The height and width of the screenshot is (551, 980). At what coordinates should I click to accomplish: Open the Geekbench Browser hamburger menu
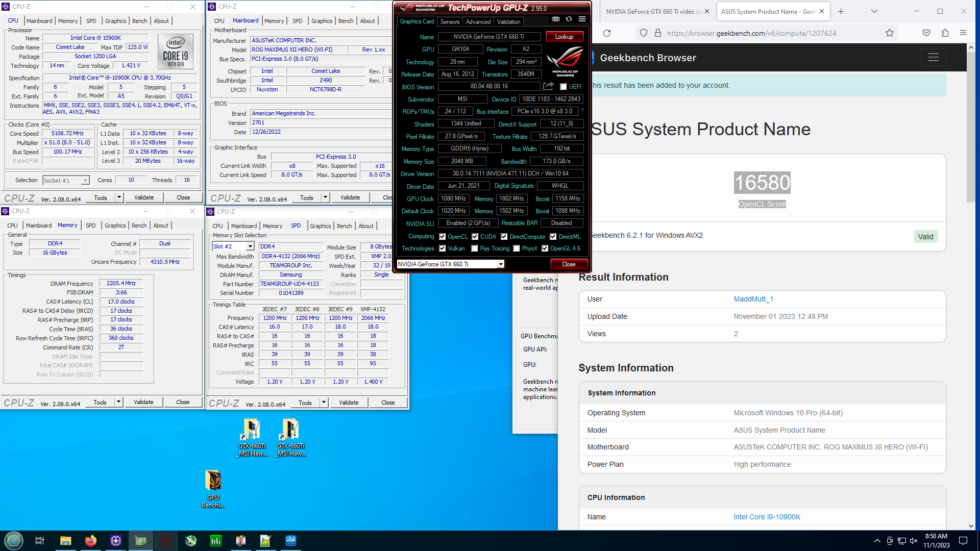pos(934,58)
